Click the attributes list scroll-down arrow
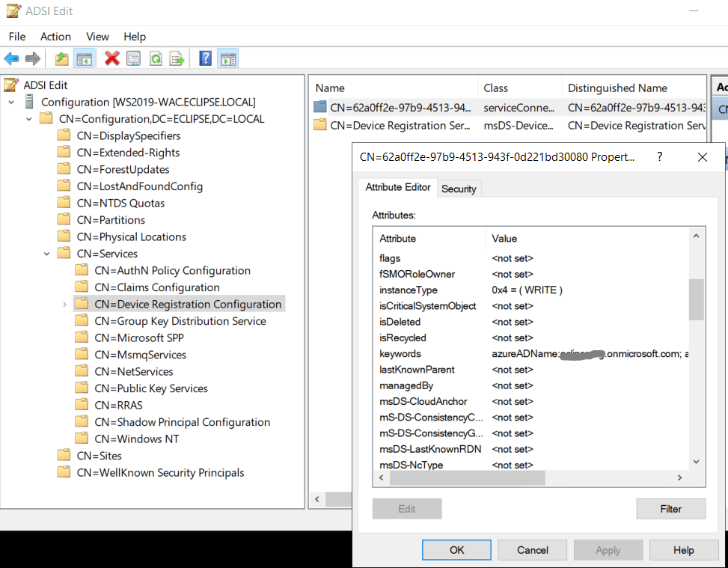The height and width of the screenshot is (568, 728). pos(696,462)
